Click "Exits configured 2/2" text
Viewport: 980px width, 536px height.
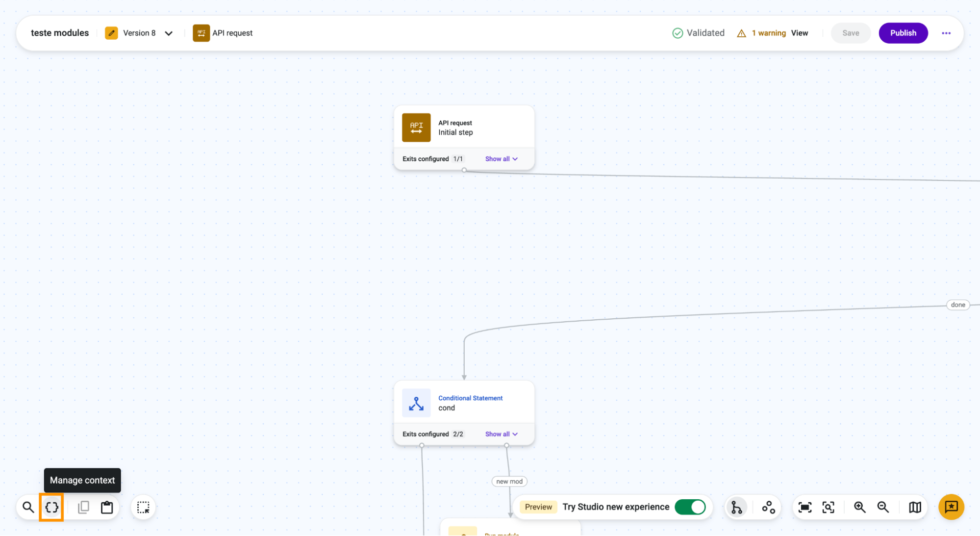click(433, 434)
